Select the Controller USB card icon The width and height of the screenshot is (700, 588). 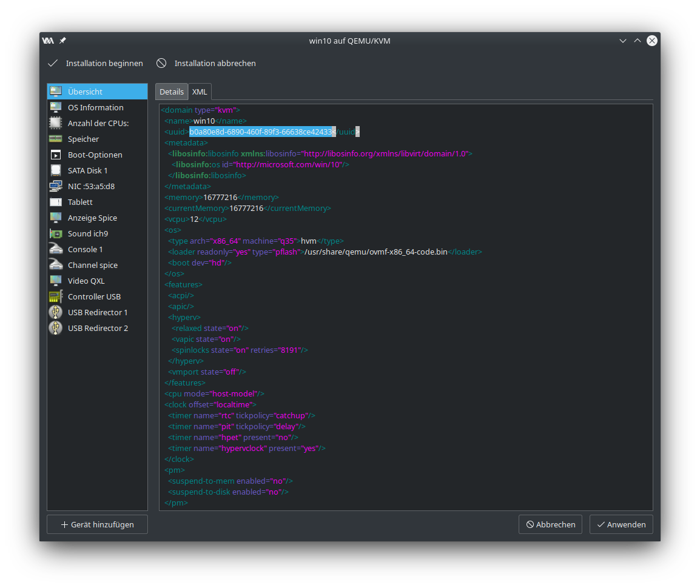coord(56,296)
